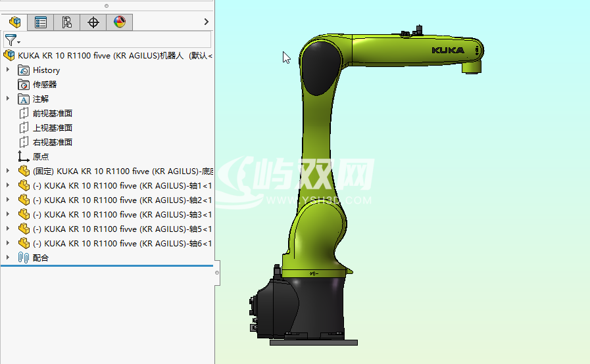Viewport: 590px width, 364px height.
Task: Select the 注解 tree item
Action: [x=41, y=99]
